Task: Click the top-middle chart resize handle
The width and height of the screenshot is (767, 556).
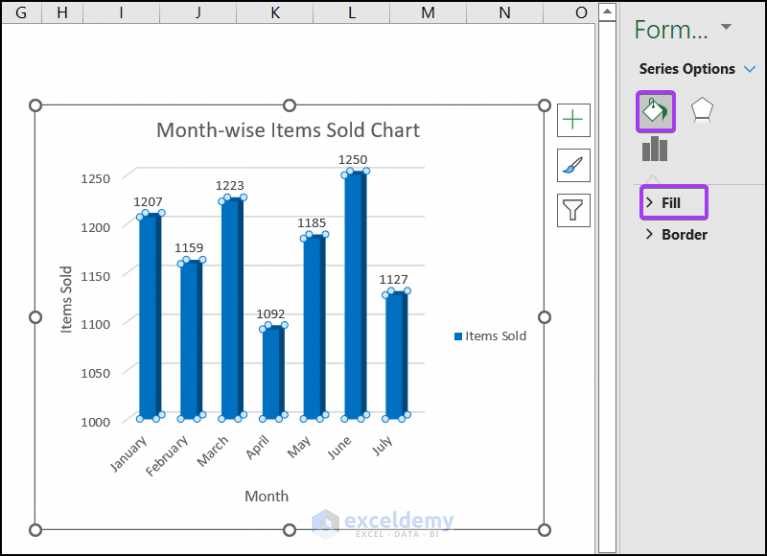Action: pos(290,105)
